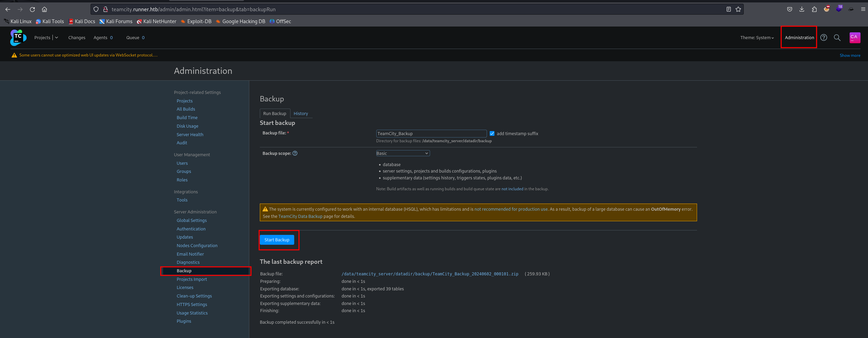Click the black hat extension icon

pos(851,9)
